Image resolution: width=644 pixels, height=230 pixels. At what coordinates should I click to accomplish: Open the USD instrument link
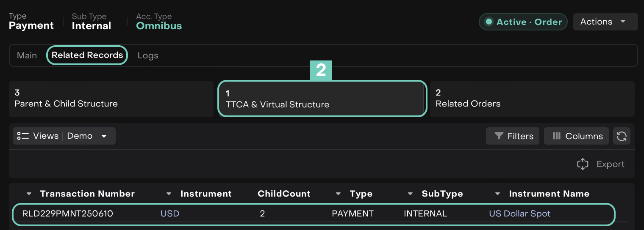[170, 214]
